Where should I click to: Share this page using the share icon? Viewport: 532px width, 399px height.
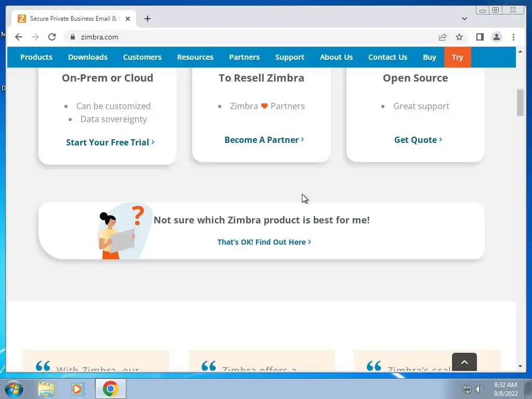click(x=443, y=37)
